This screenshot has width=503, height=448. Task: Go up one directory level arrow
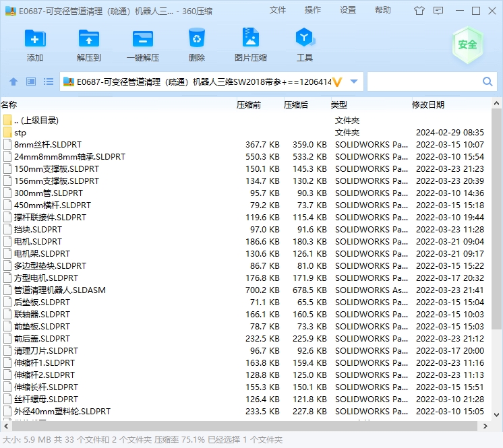pyautogui.click(x=13, y=82)
